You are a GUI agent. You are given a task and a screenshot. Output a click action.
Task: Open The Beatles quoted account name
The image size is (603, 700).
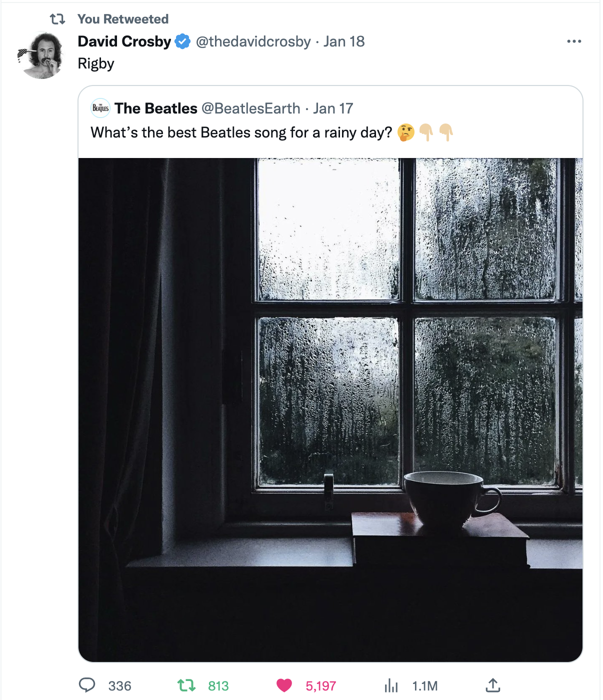pos(156,108)
